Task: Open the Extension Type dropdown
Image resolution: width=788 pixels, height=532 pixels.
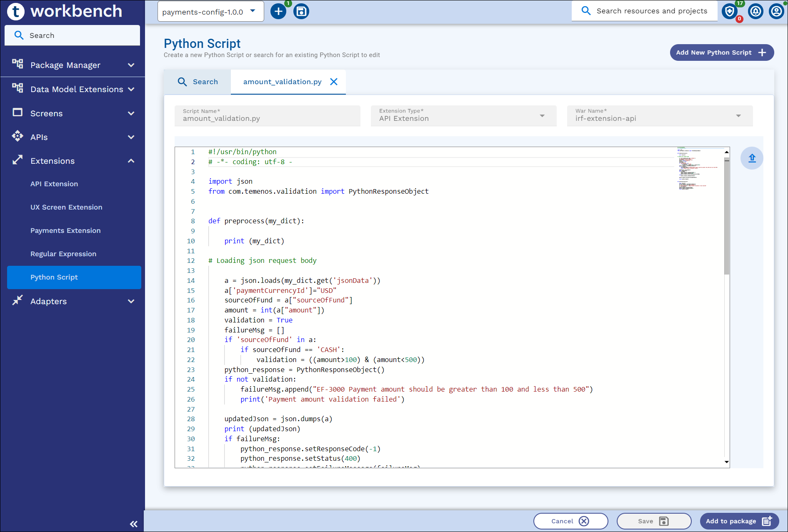Action: 463,116
